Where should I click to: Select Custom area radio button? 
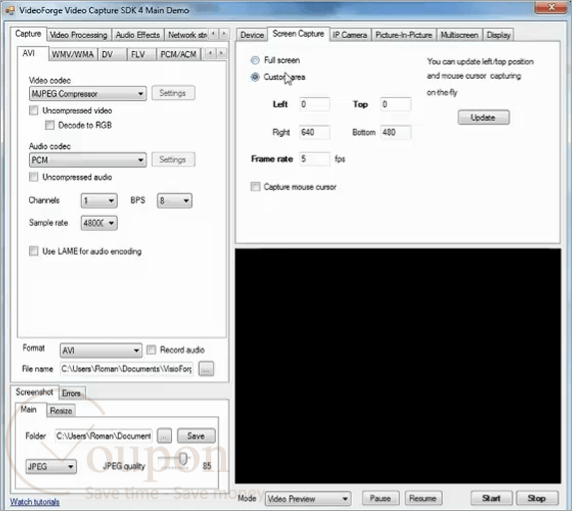(x=255, y=77)
